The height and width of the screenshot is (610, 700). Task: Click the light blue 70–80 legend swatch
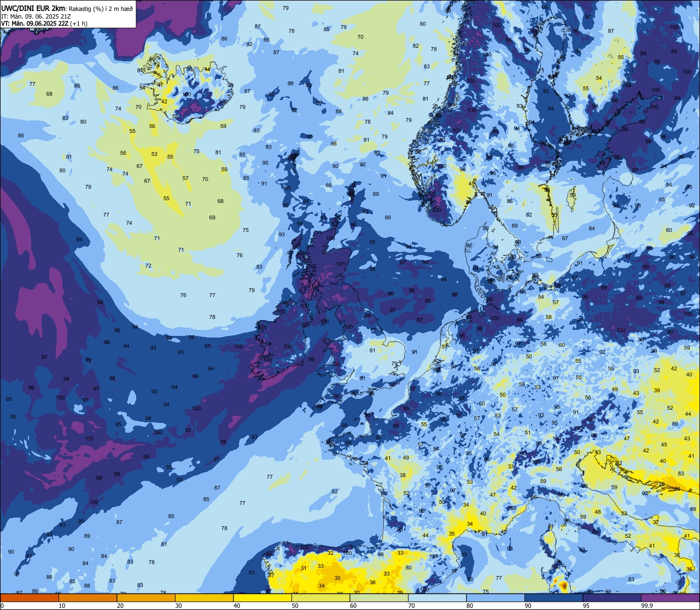(x=437, y=598)
